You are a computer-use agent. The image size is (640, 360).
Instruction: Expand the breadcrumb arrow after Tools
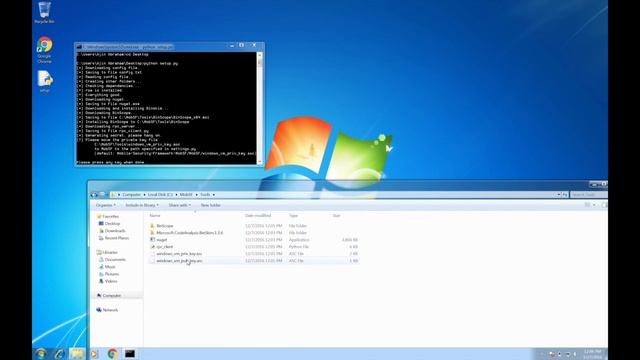pos(213,195)
